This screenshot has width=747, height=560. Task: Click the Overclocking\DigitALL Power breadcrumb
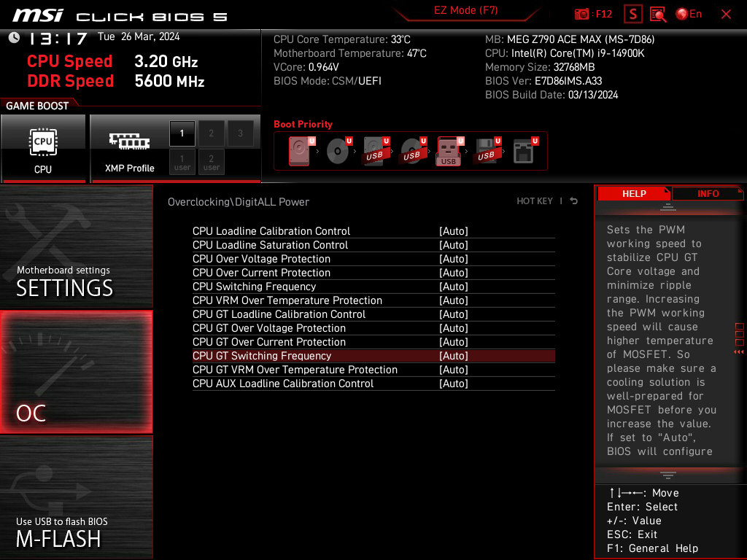[239, 202]
